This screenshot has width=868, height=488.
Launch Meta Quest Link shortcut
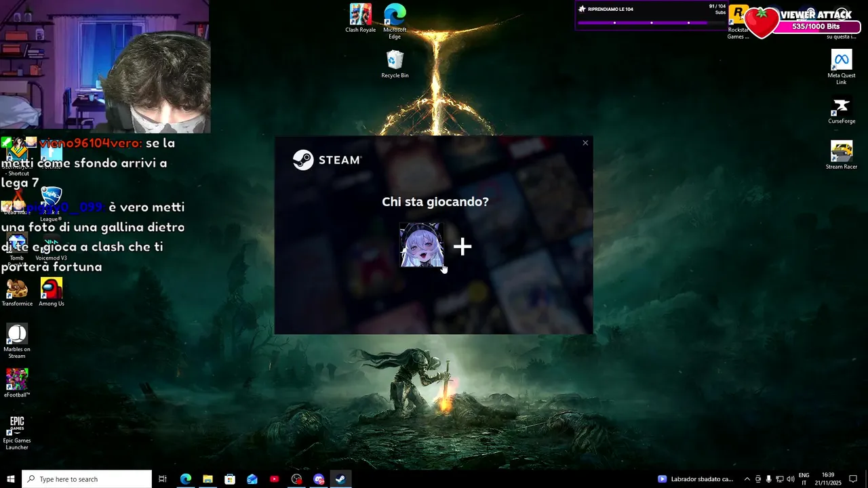pyautogui.click(x=842, y=68)
